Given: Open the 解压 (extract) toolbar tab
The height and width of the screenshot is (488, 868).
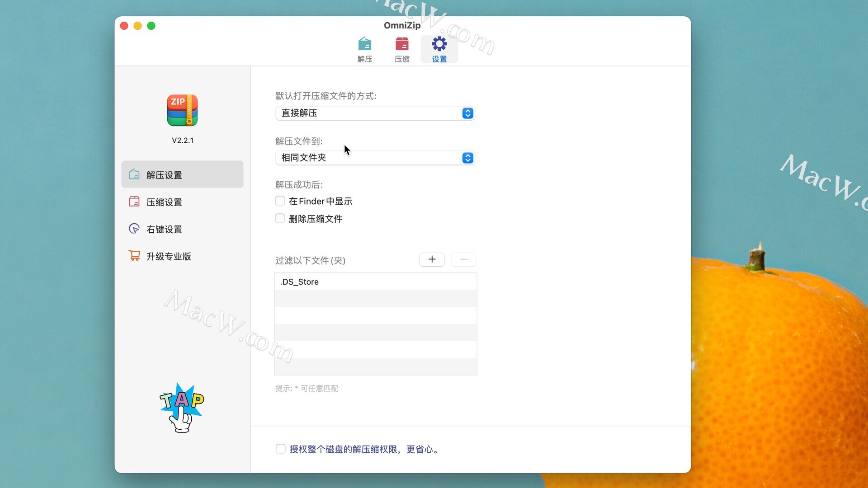Looking at the screenshot, I should point(364,49).
